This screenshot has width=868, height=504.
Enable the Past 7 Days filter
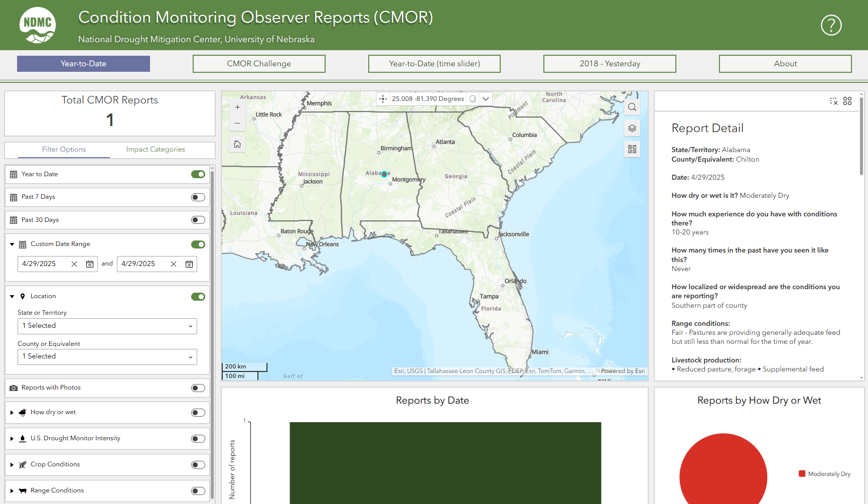pos(198,197)
